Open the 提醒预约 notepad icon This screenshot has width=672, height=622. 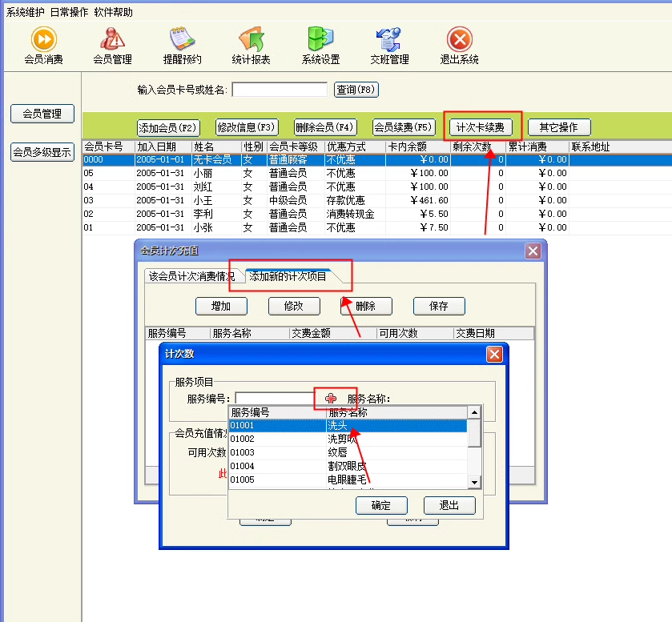click(x=182, y=46)
